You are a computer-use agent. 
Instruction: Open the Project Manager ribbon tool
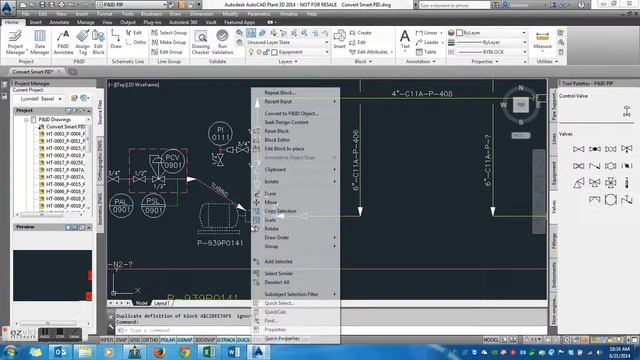15,42
